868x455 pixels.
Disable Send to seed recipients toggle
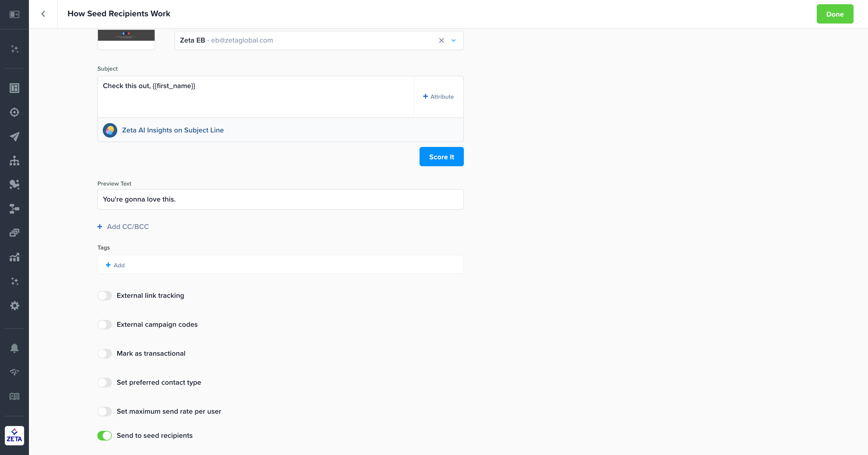pyautogui.click(x=105, y=435)
